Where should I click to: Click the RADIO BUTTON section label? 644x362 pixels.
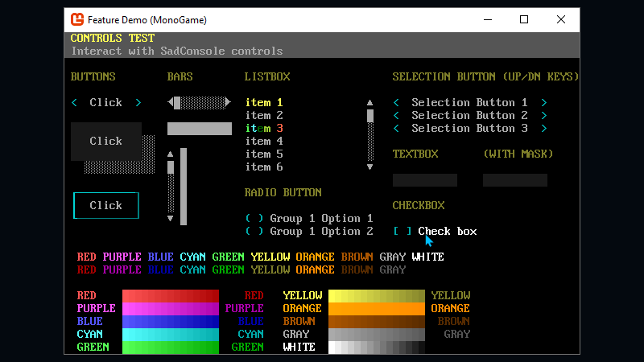point(283,192)
